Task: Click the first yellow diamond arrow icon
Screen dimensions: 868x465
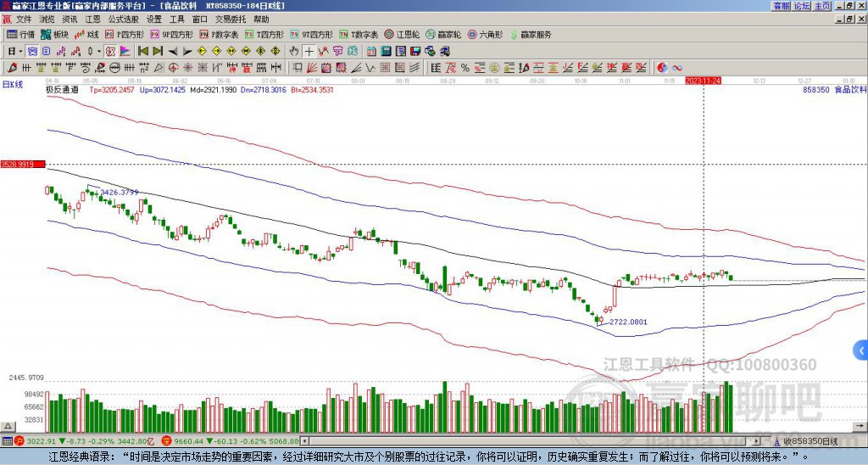Action: click(202, 52)
